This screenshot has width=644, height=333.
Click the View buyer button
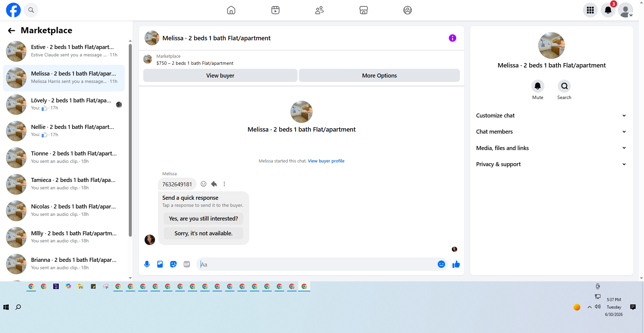point(220,76)
